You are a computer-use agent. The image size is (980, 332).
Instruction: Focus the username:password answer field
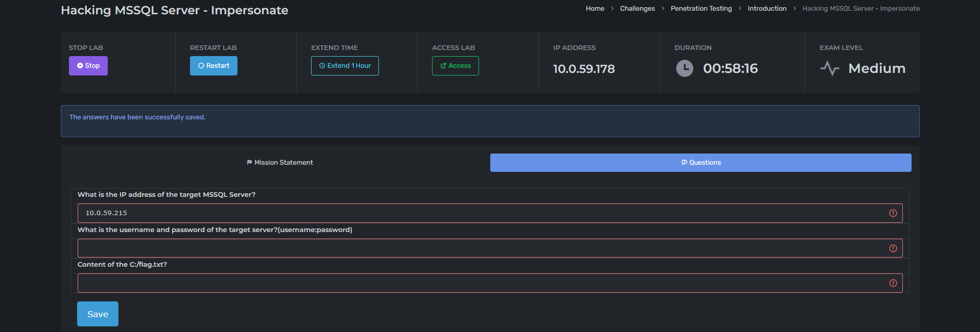[480, 248]
